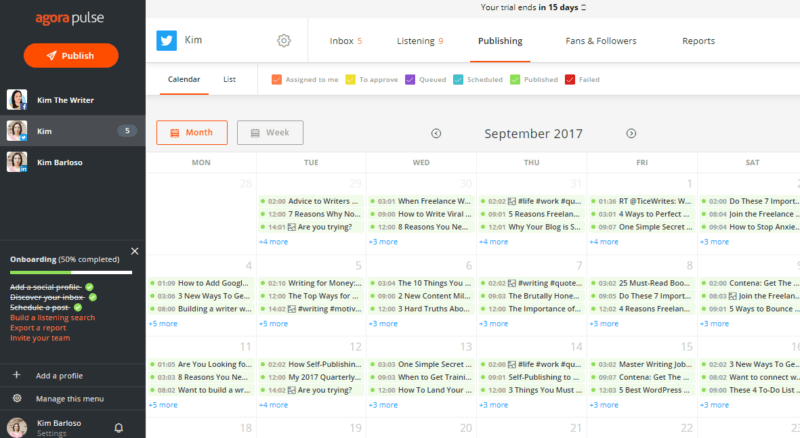Image resolution: width=800 pixels, height=438 pixels.
Task: Open '7 Reasons Why No...' post
Action: click(311, 214)
